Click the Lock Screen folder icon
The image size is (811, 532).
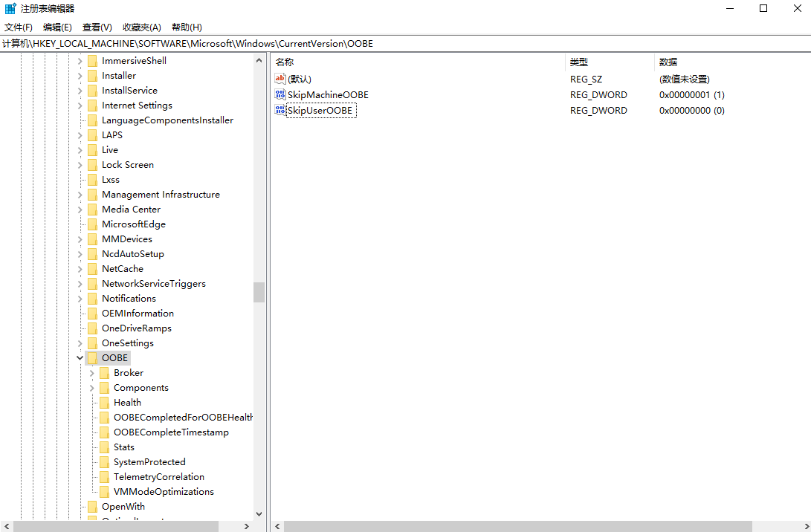click(x=92, y=165)
